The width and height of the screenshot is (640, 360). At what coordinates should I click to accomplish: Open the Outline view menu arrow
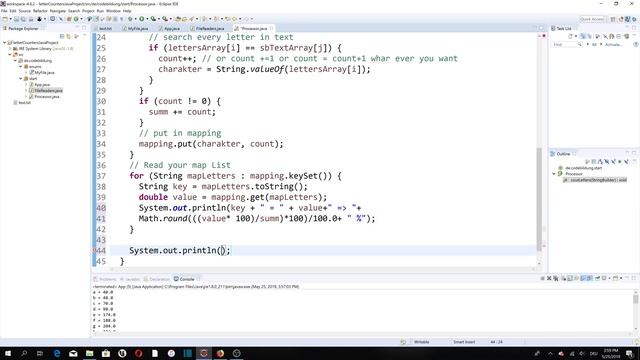pyautogui.click(x=635, y=160)
